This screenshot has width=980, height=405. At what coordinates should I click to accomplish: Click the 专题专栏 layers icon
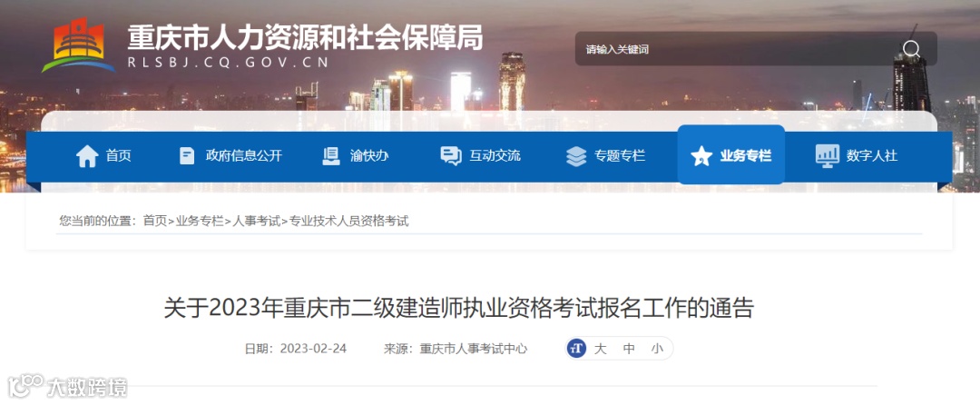click(x=575, y=155)
